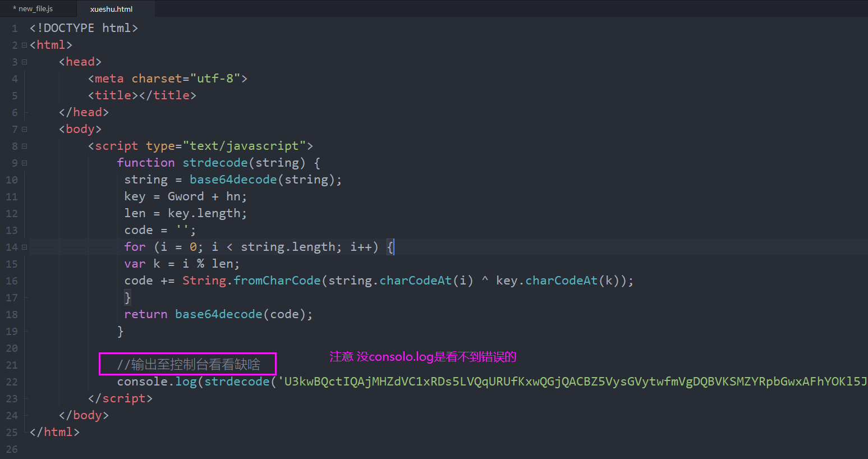
Task: Click the meta charset="utf-8" tag
Action: pos(168,79)
